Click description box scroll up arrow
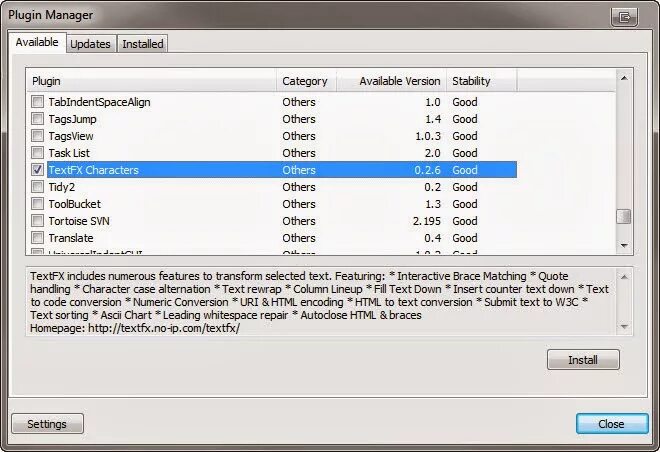 click(624, 277)
